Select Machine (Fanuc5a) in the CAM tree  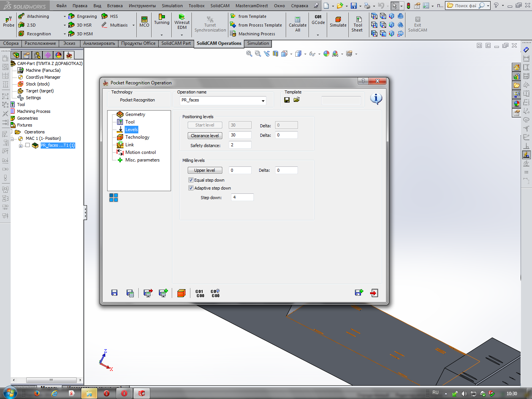click(x=43, y=70)
